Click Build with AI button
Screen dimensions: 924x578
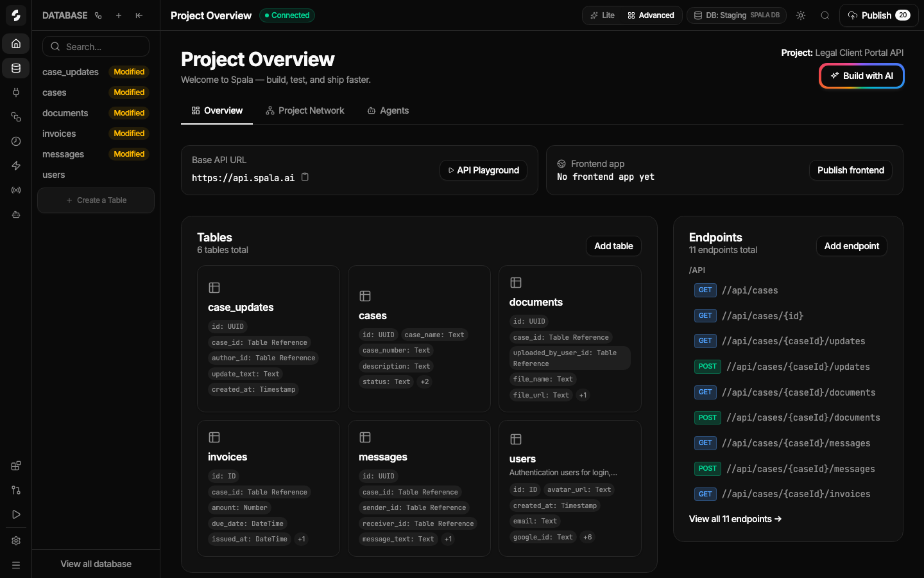pyautogui.click(x=862, y=76)
